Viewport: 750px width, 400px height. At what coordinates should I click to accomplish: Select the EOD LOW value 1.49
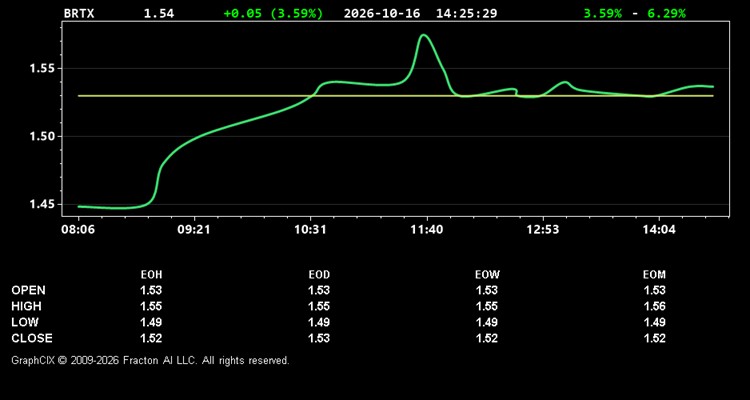click(319, 322)
